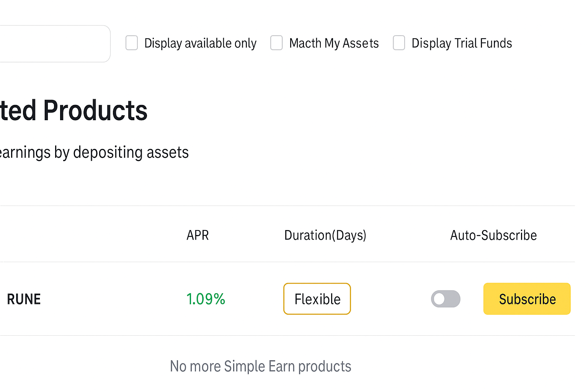Screen dimensions: 588x392
Task: Select the Flexible duration option
Action: 317,299
